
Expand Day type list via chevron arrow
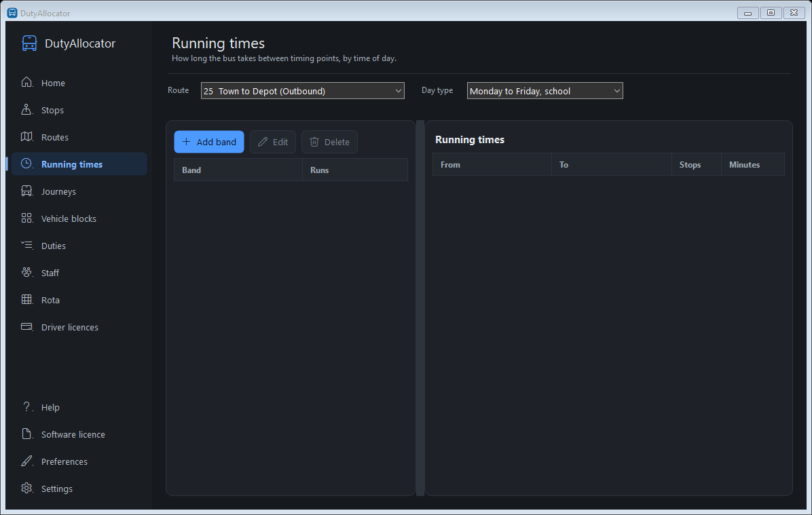coord(616,90)
